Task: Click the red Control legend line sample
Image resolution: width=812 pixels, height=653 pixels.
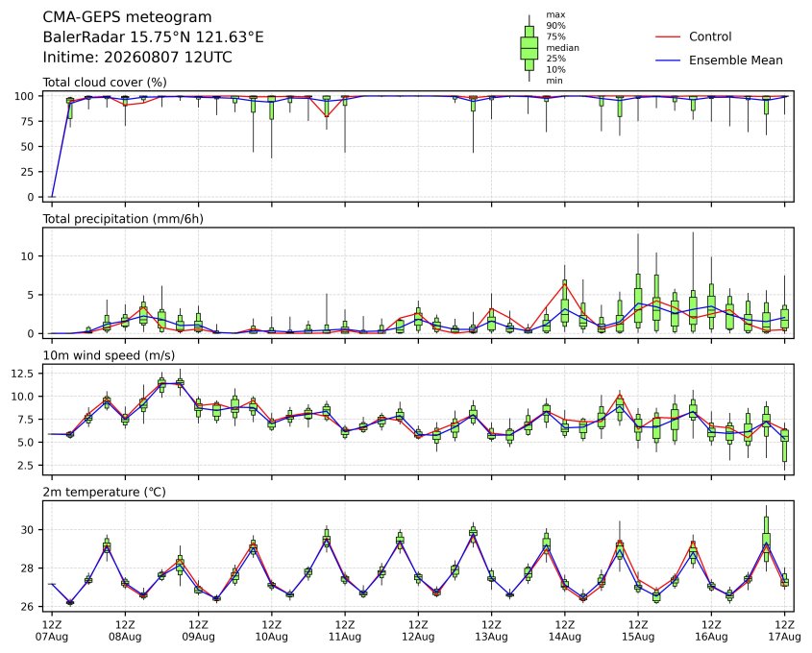Action: [x=668, y=36]
